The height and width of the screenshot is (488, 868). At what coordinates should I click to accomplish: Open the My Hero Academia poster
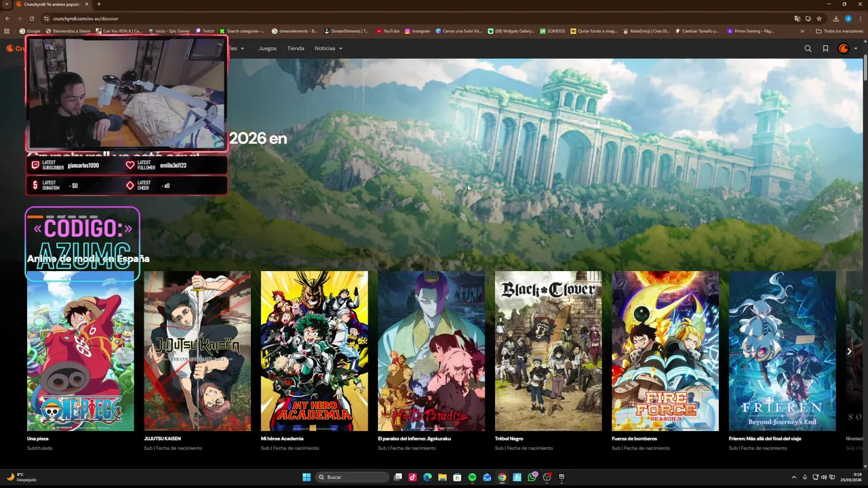[315, 351]
